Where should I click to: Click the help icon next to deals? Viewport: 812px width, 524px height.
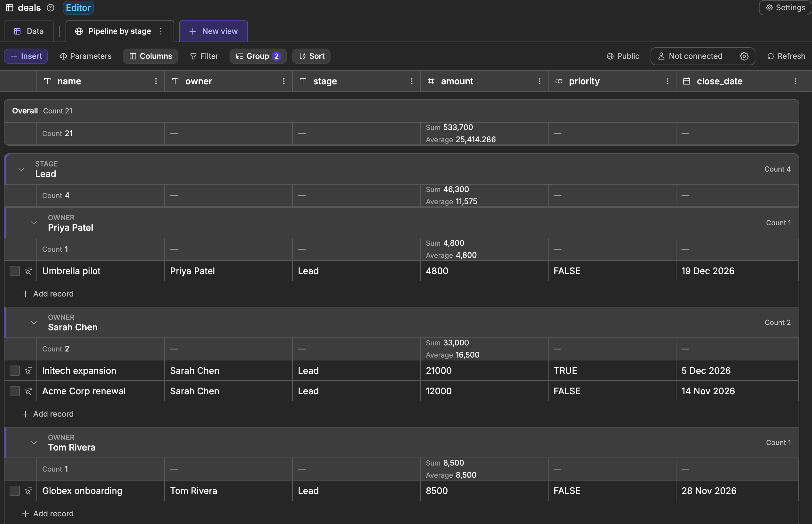(x=51, y=7)
